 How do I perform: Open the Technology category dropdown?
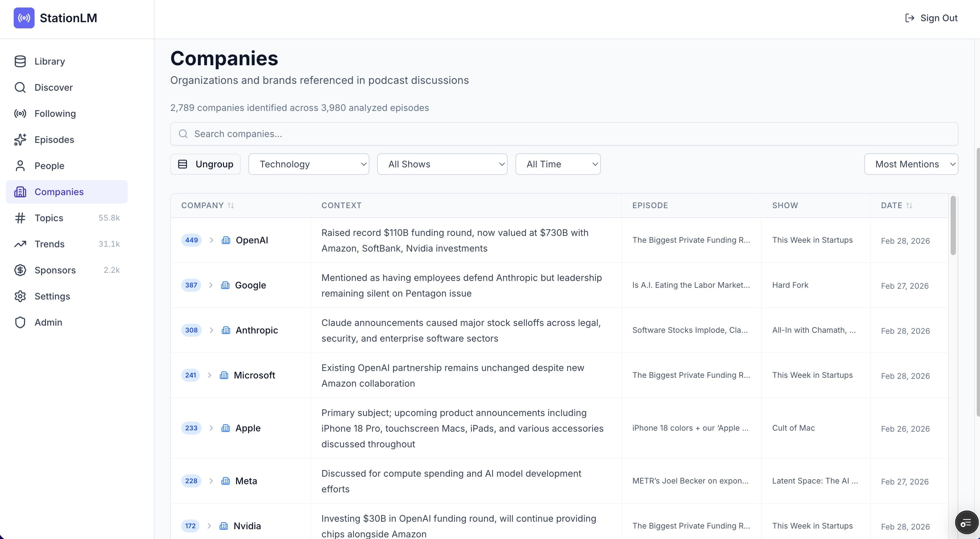point(308,164)
